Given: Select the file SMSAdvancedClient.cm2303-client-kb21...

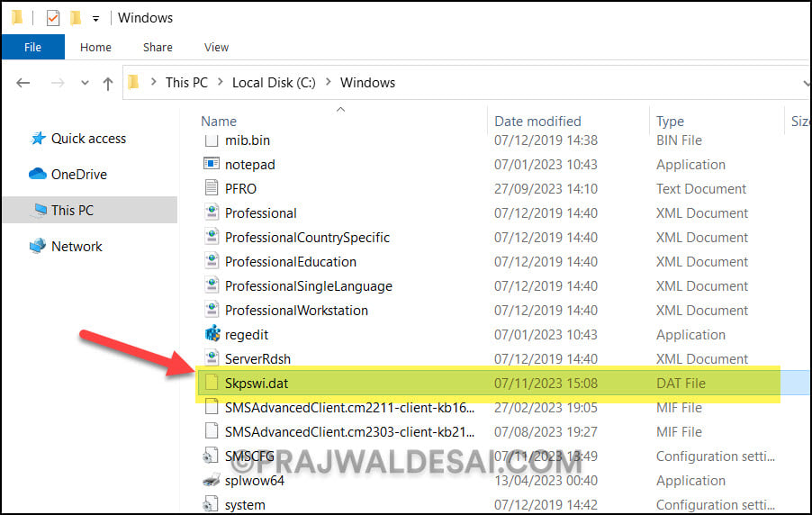Looking at the screenshot, I should tap(349, 432).
